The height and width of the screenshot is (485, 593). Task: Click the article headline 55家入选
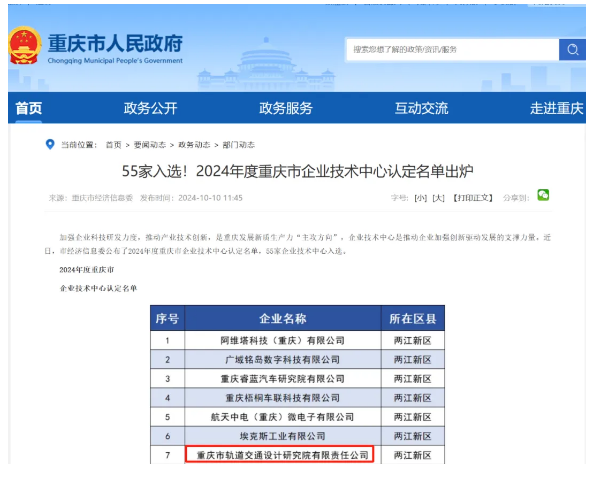297,171
